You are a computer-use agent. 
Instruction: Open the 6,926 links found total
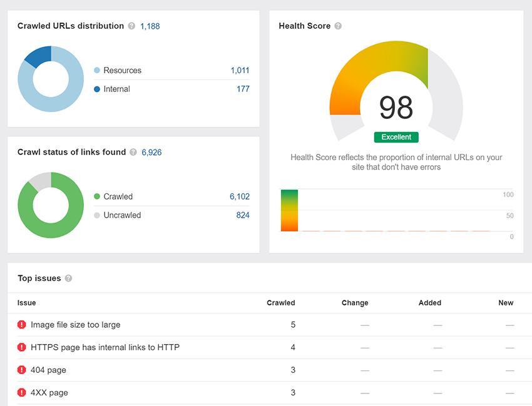click(x=151, y=152)
